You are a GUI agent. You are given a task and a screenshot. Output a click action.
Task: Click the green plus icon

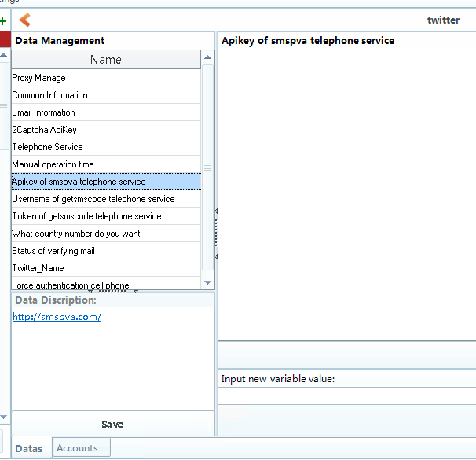click(3, 20)
